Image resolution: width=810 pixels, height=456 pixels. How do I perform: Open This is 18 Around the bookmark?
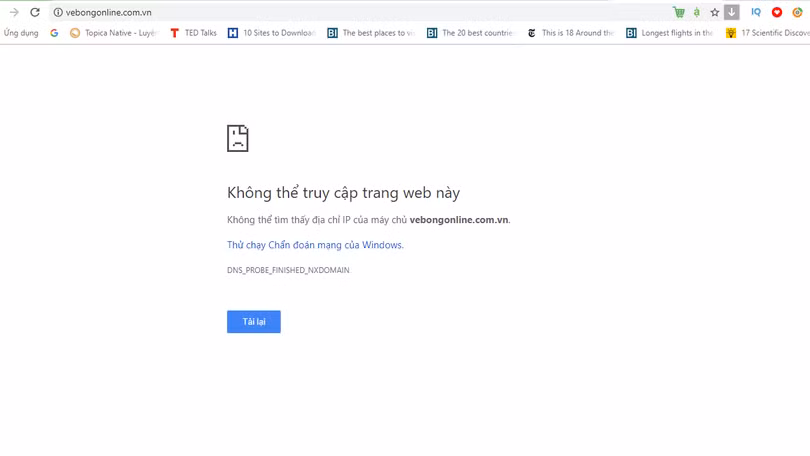(x=570, y=33)
